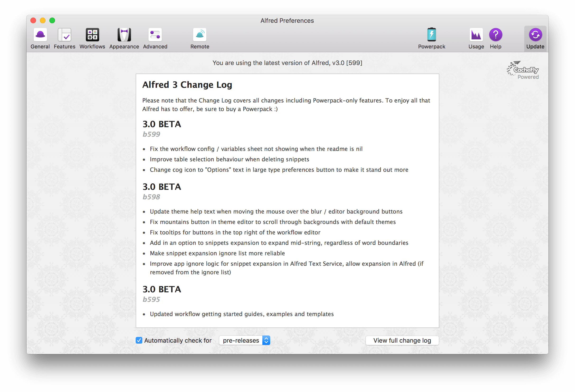Click the b599 build label
The image size is (575, 392).
click(x=151, y=134)
